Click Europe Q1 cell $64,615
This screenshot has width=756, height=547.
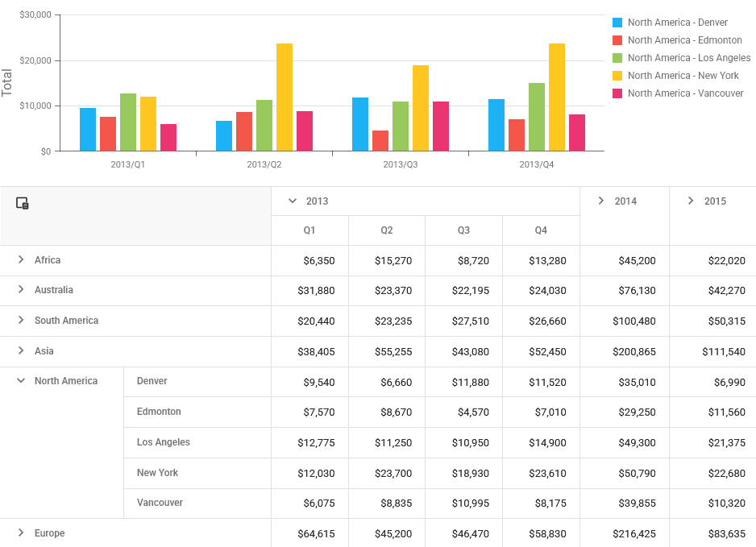(x=310, y=533)
